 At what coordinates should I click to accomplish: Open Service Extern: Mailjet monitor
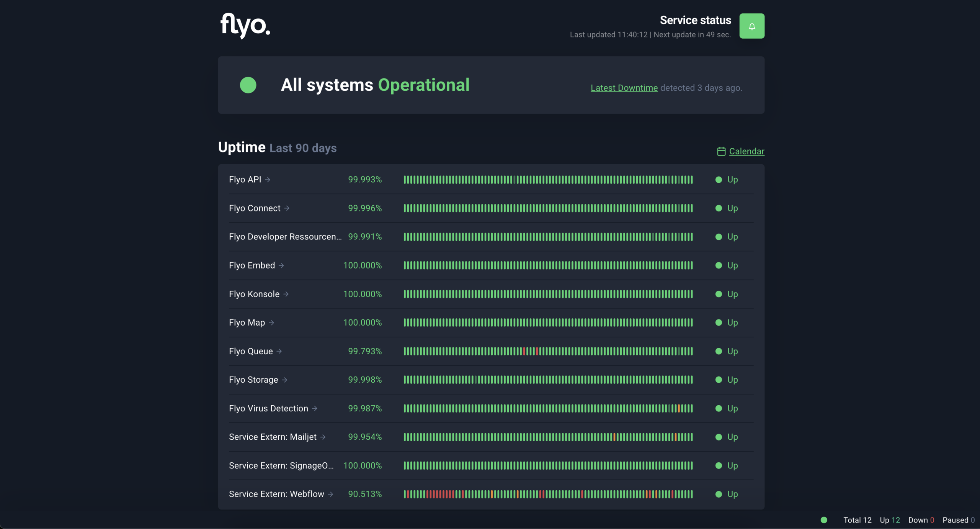[273, 437]
